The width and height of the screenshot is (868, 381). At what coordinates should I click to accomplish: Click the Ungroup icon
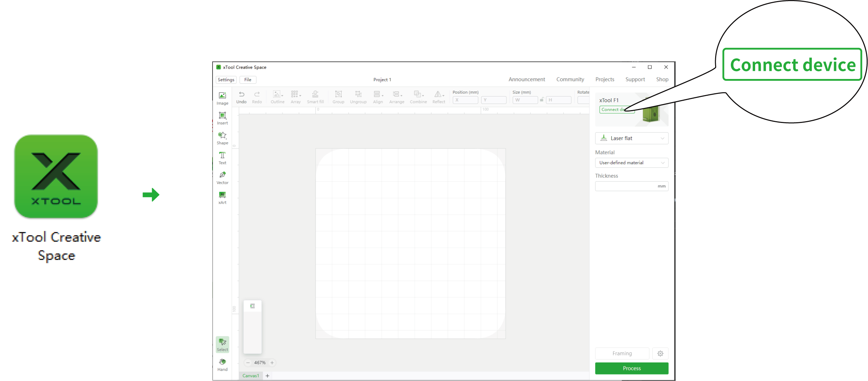(x=358, y=94)
